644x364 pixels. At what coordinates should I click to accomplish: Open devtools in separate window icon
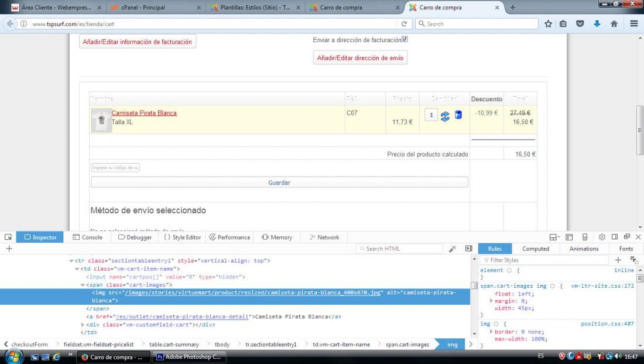(627, 237)
